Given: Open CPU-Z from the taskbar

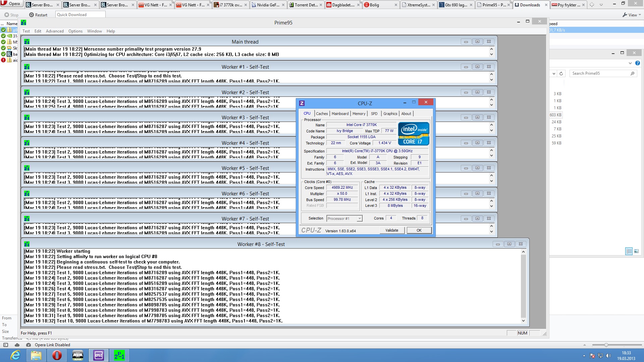Looking at the screenshot, I should (x=99, y=355).
